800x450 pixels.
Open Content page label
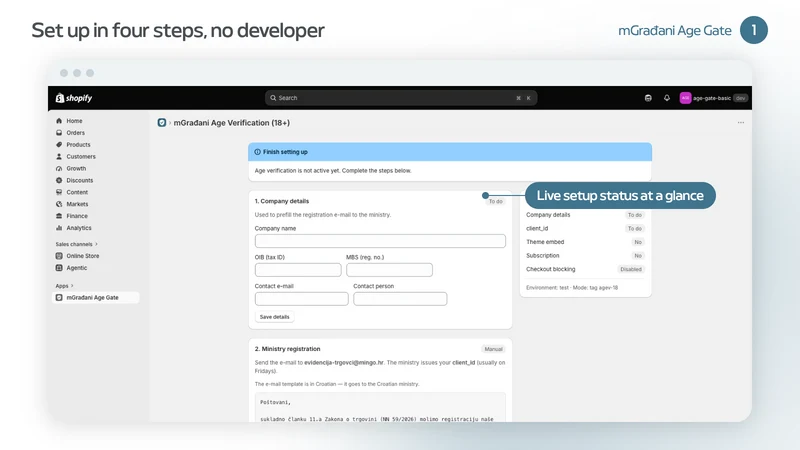click(77, 192)
